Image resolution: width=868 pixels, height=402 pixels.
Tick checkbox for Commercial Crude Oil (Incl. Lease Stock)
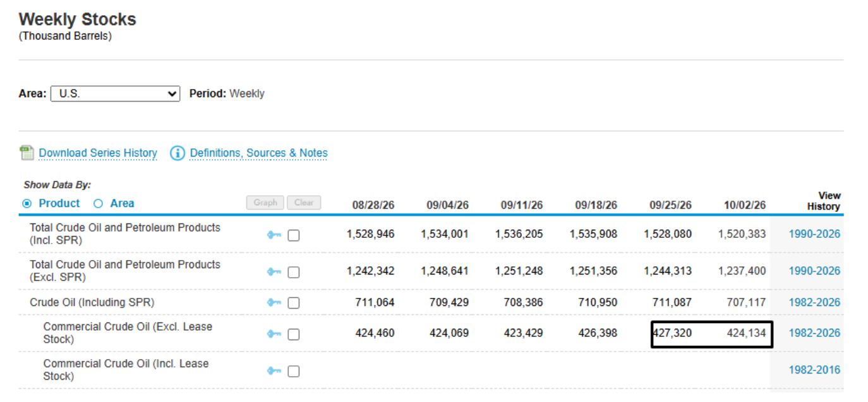[x=294, y=371]
